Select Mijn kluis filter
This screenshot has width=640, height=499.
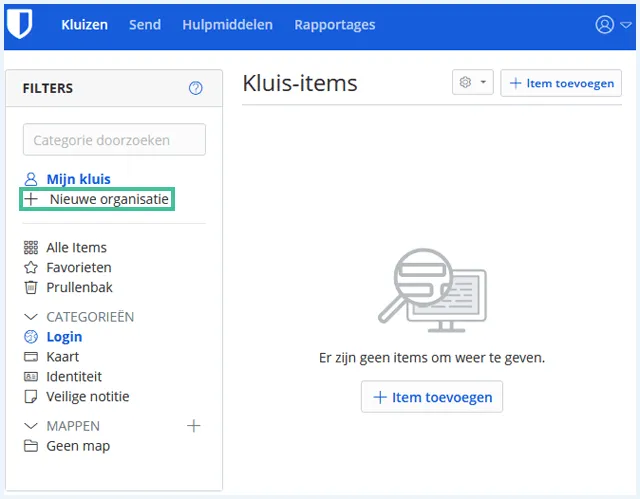tap(78, 179)
